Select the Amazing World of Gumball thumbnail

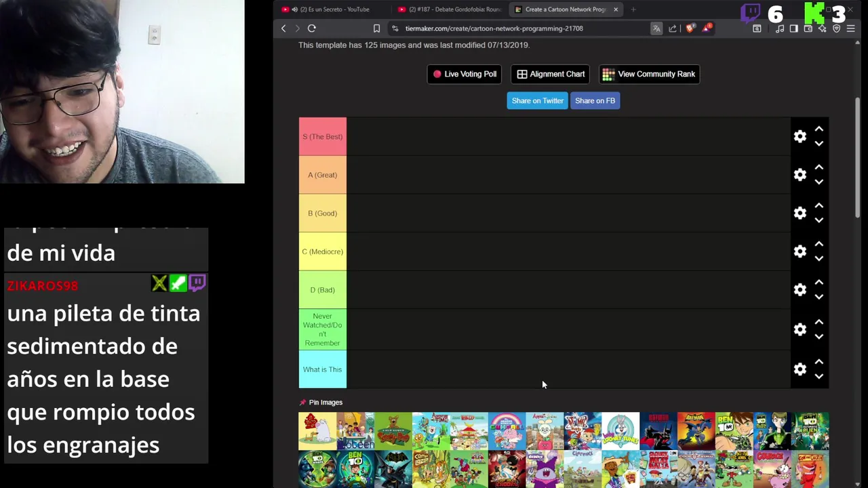pyautogui.click(x=507, y=431)
